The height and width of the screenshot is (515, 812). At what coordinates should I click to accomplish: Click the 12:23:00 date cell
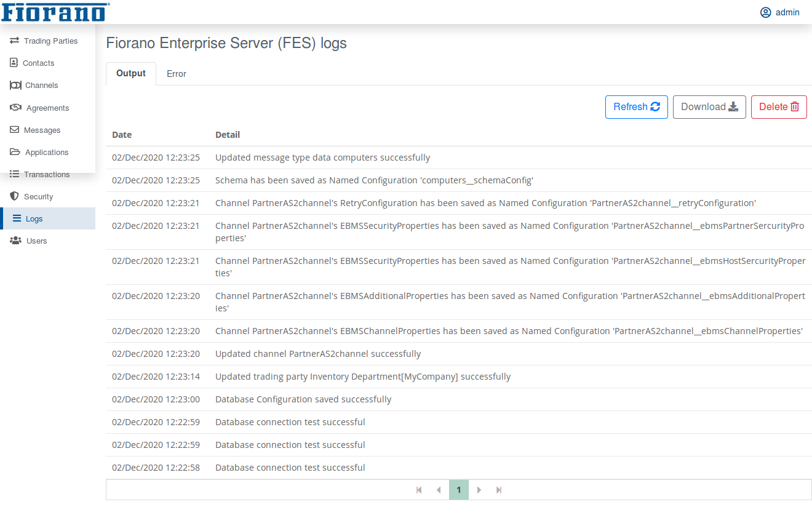(x=156, y=399)
